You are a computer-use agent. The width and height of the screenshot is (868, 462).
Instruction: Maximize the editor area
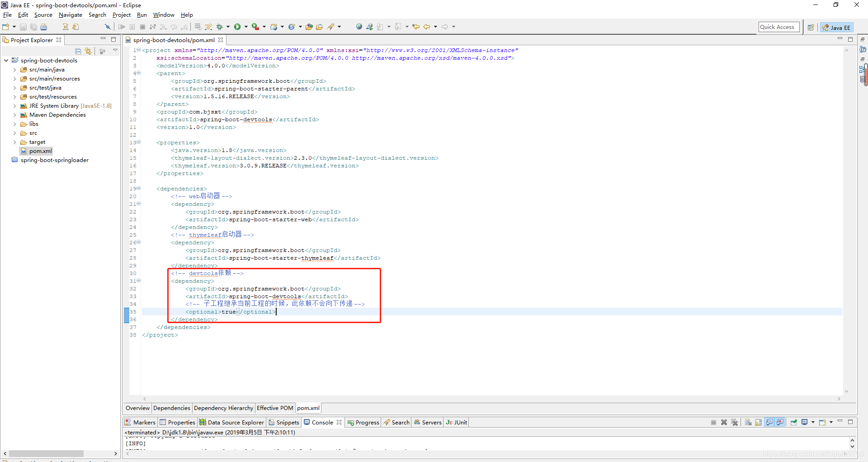click(x=850, y=39)
